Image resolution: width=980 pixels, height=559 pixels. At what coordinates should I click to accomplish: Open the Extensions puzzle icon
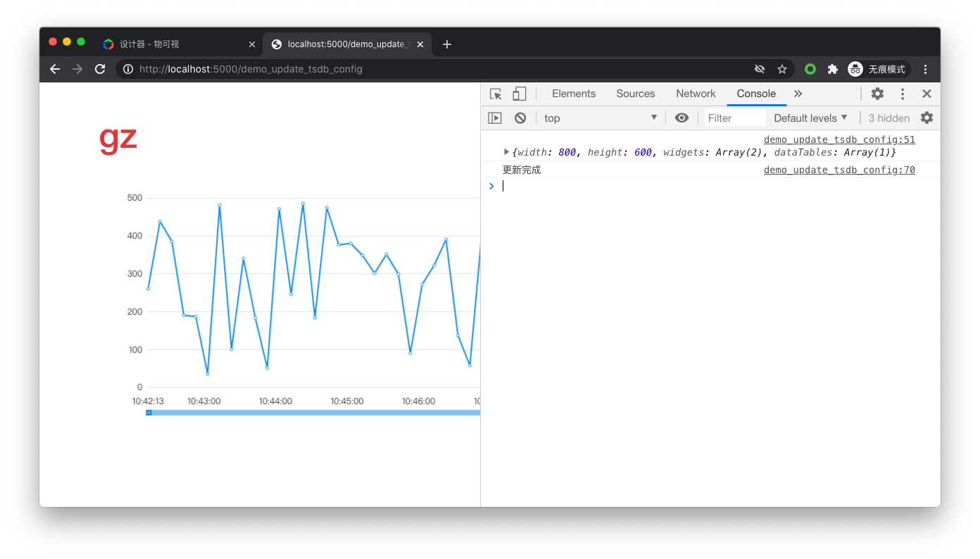(833, 69)
